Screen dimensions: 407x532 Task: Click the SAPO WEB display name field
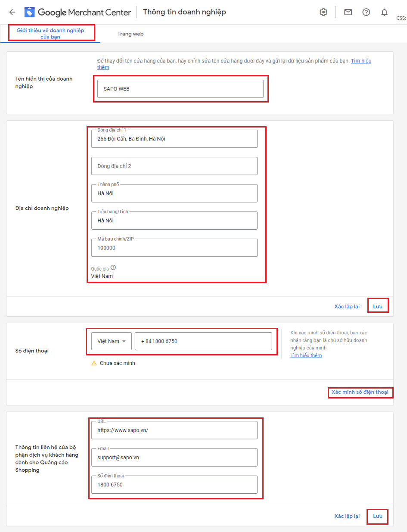pyautogui.click(x=180, y=89)
